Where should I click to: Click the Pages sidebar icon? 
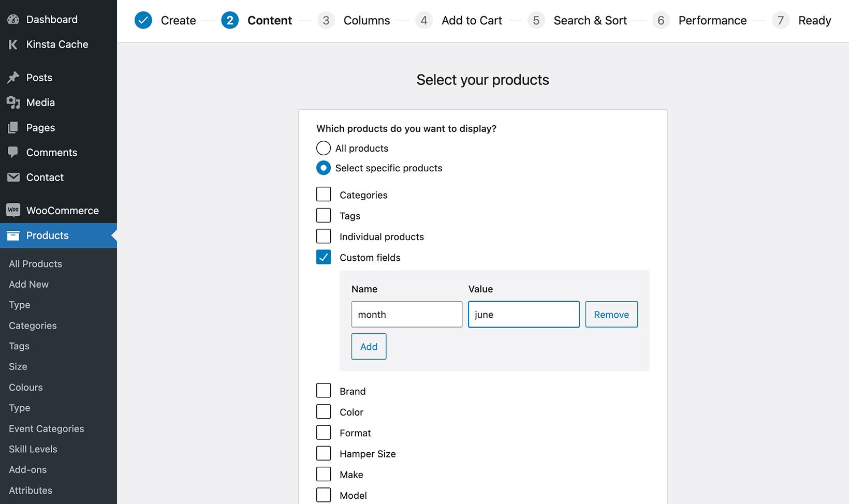pyautogui.click(x=14, y=127)
